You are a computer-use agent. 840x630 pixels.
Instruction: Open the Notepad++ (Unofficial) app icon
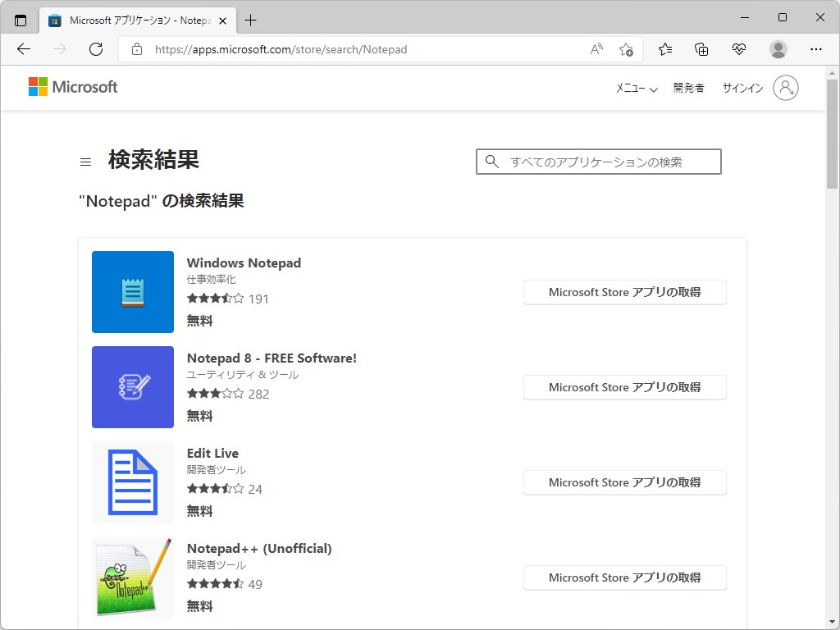coord(133,577)
